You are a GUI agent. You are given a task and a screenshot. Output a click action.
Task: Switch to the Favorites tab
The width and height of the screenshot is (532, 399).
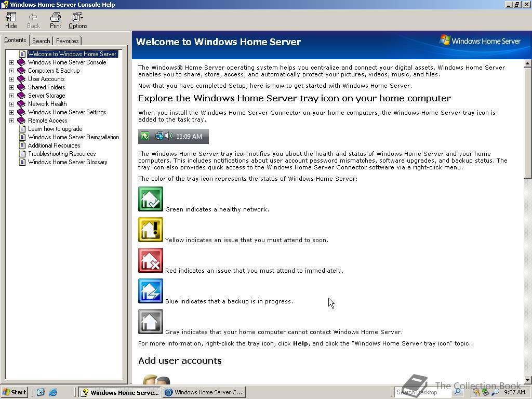tap(67, 41)
